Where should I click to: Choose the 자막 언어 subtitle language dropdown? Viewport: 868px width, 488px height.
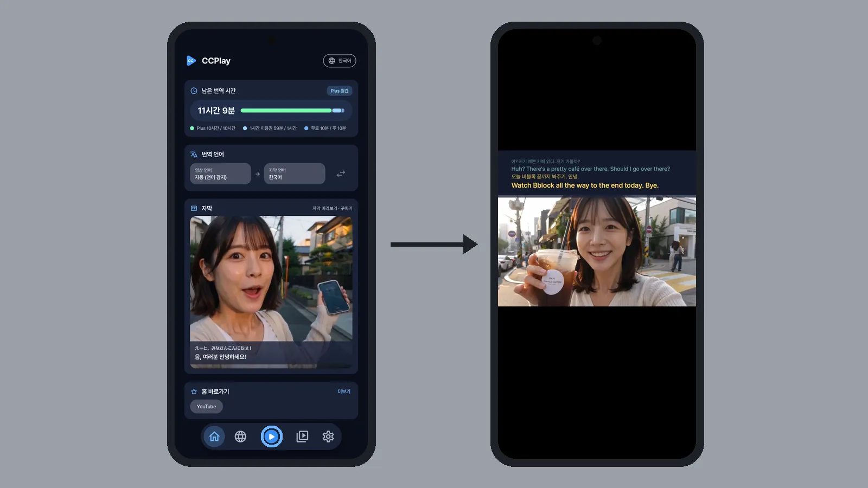[295, 174]
